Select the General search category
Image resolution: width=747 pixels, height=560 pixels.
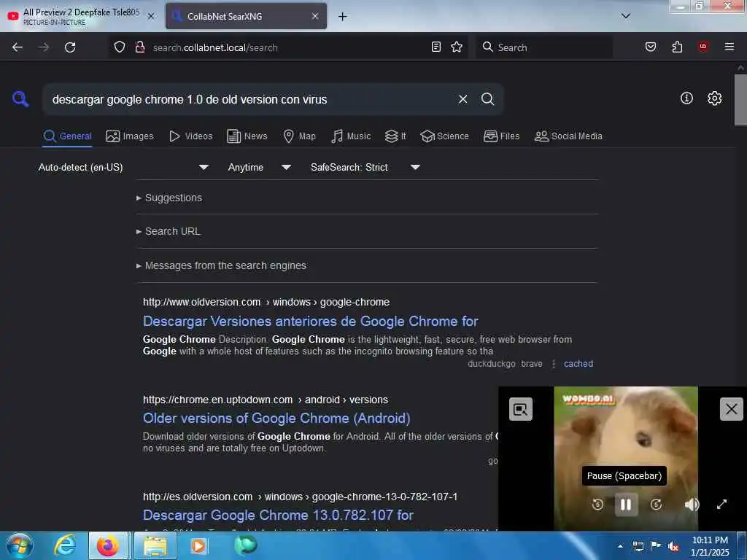(67, 136)
